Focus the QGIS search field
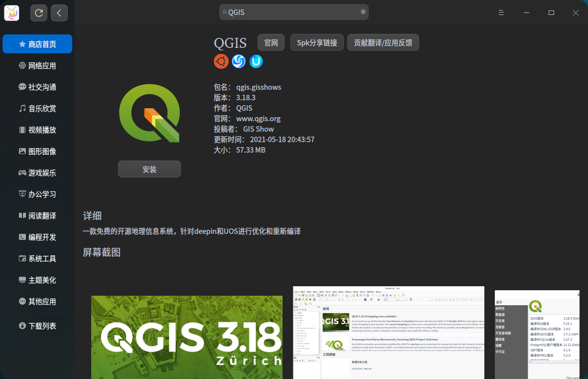The height and width of the screenshot is (379, 588). click(x=294, y=12)
